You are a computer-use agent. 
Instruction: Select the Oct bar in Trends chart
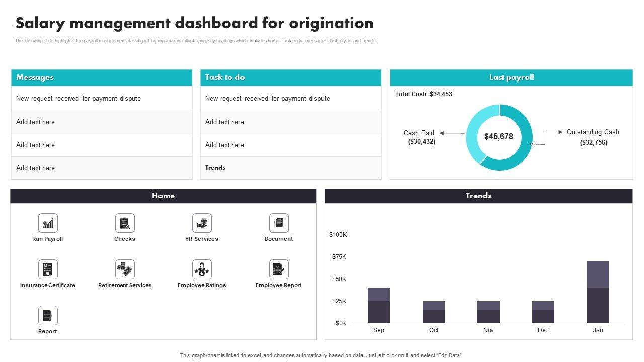(x=434, y=312)
